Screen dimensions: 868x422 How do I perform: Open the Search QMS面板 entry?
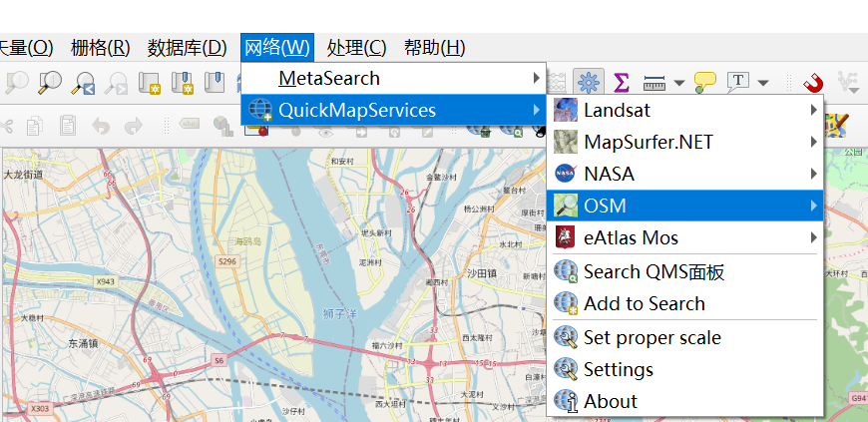[685, 271]
